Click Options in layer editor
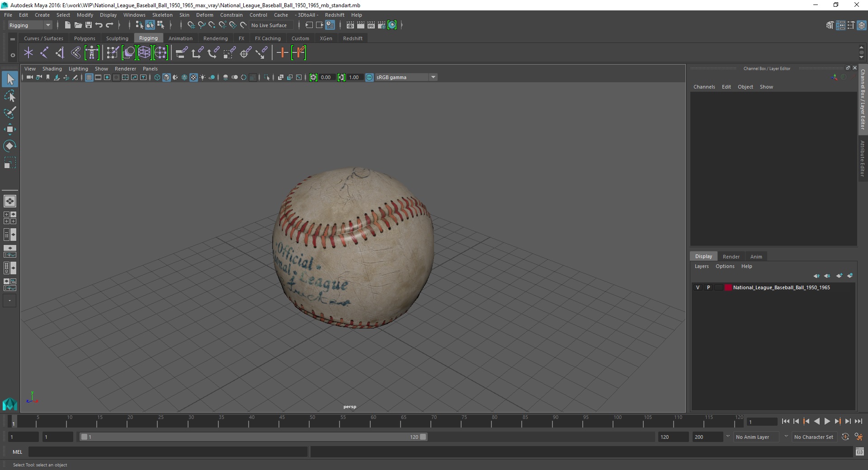The height and width of the screenshot is (470, 868). [x=725, y=266]
